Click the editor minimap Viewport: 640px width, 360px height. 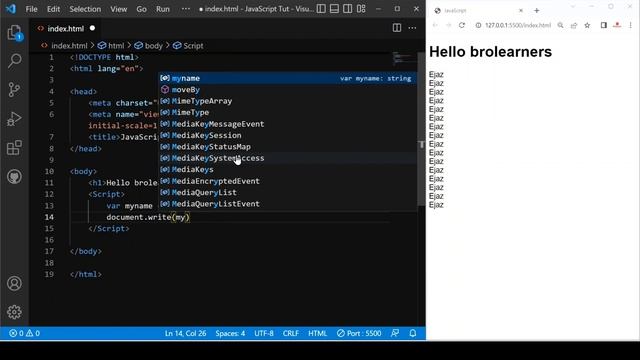point(403,58)
